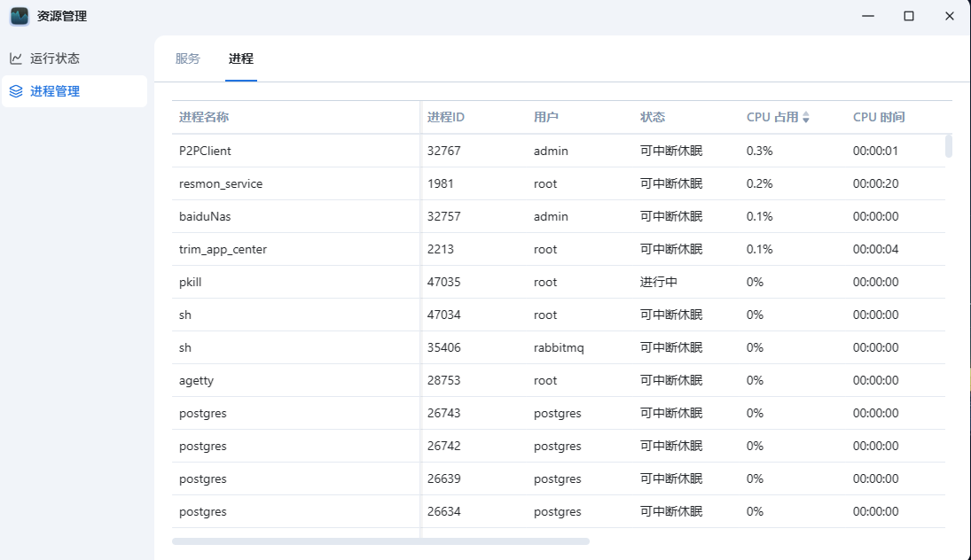Click the rabbitmq user cell
This screenshot has width=971, height=560.
click(559, 347)
